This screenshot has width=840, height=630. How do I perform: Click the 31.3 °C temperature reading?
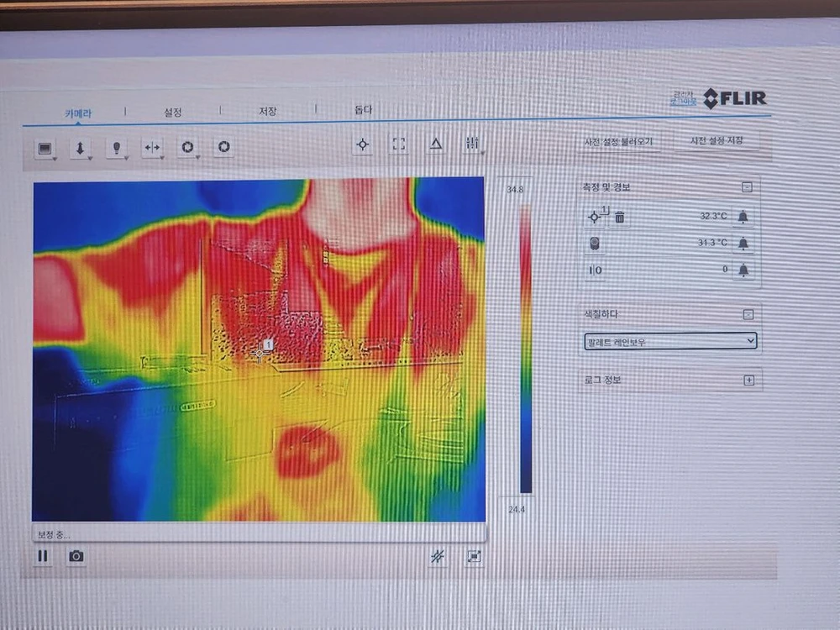[712, 243]
